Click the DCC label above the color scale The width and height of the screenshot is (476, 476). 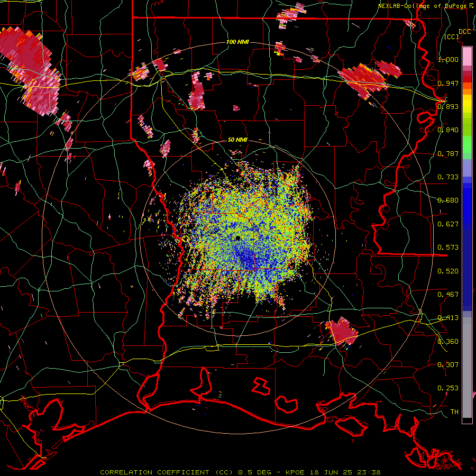(x=464, y=32)
